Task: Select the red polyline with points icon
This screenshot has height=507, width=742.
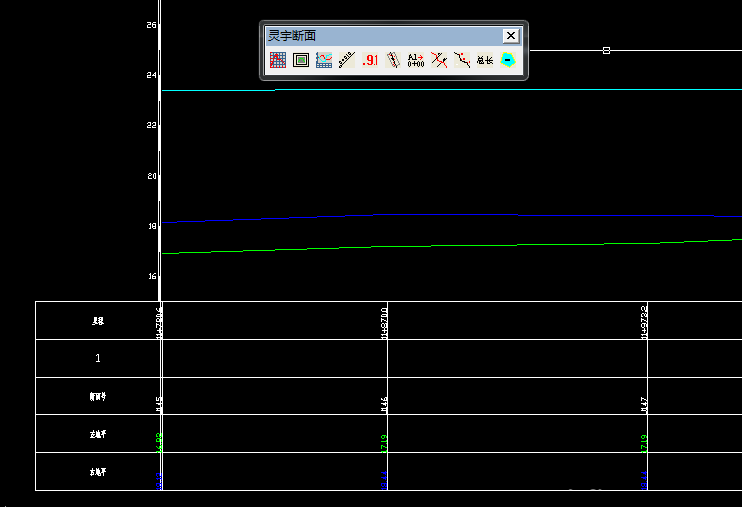Action: click(x=461, y=60)
